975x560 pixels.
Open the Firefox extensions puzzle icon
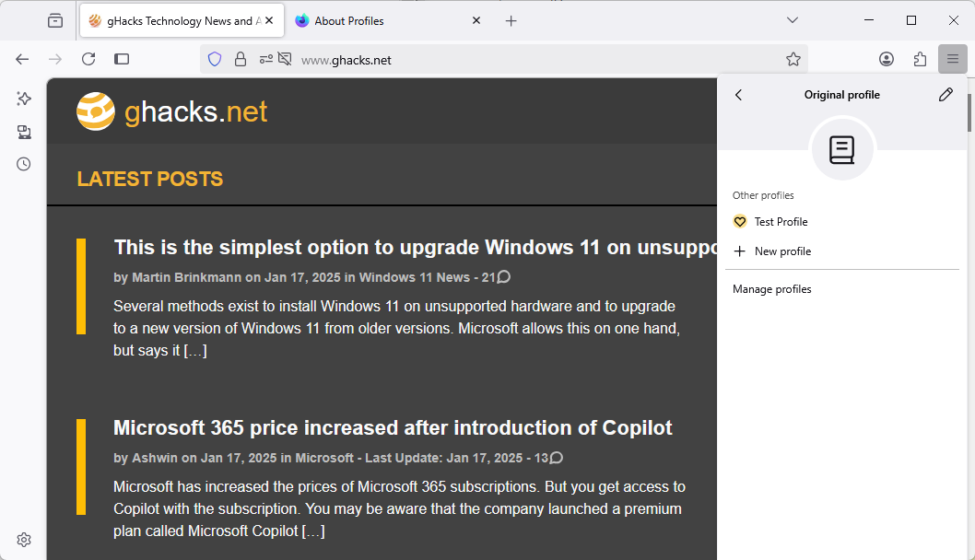pyautogui.click(x=920, y=58)
